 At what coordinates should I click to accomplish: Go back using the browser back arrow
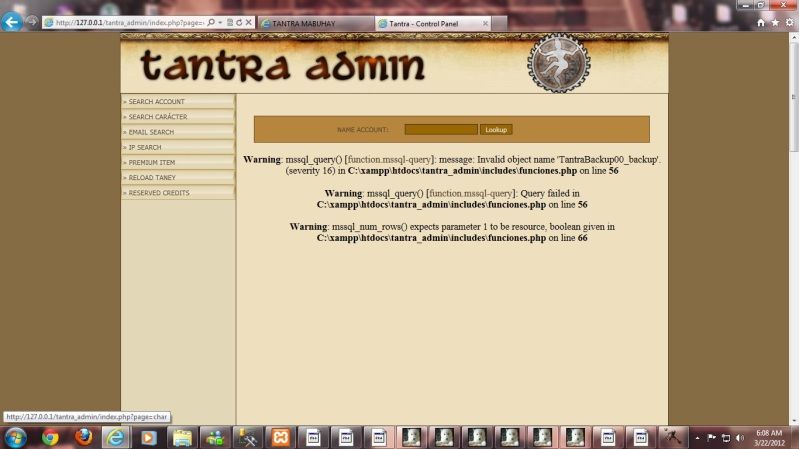(12, 22)
